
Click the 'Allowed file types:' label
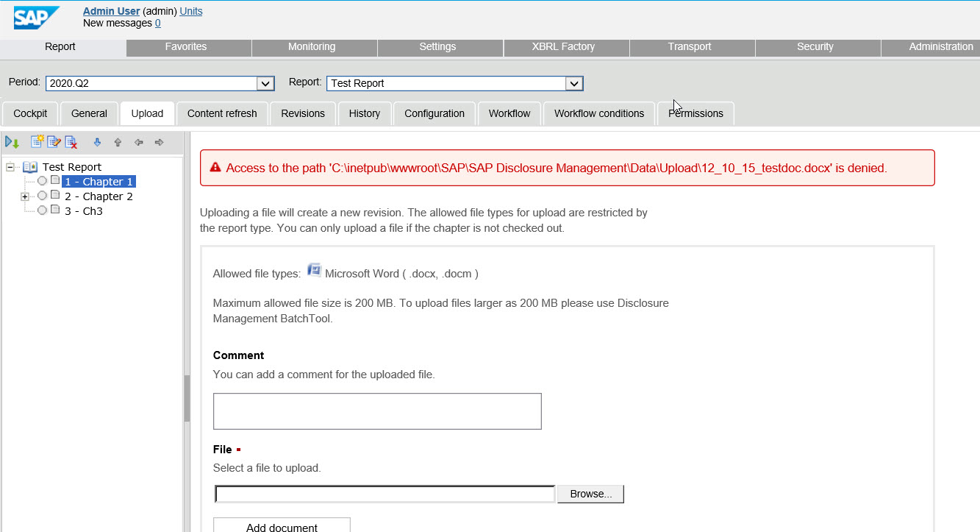click(x=257, y=274)
